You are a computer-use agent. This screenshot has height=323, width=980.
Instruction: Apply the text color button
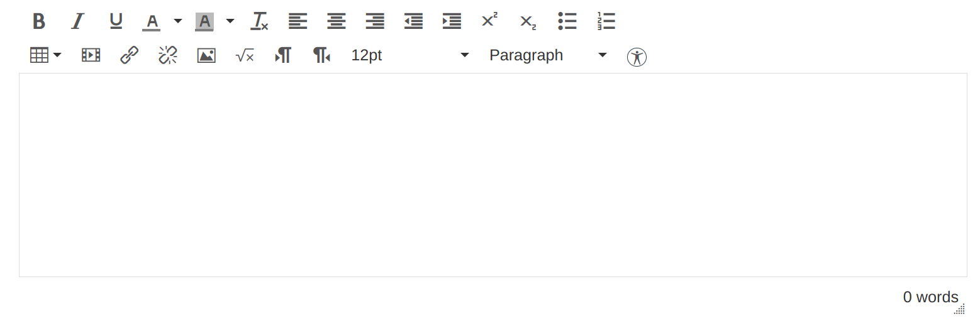[x=152, y=21]
